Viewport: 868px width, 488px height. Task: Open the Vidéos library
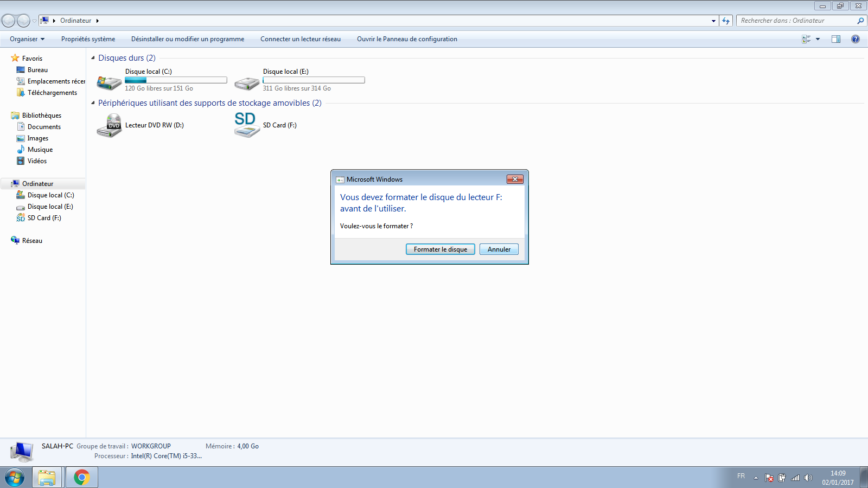click(x=37, y=161)
